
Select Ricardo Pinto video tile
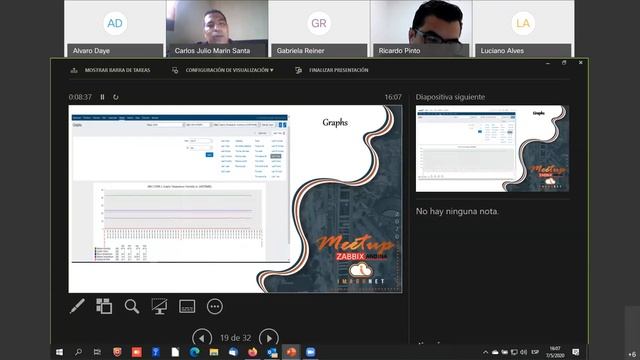[421, 29]
